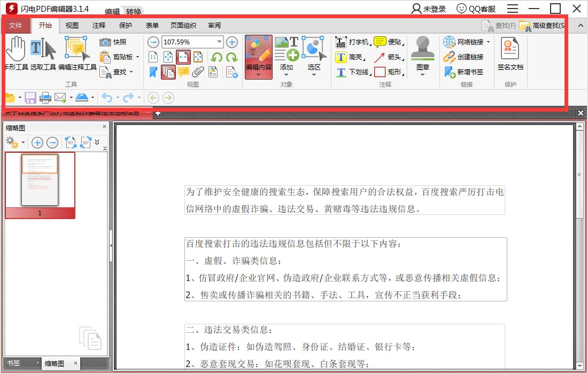Toggle fit-to-width page view

click(x=183, y=57)
